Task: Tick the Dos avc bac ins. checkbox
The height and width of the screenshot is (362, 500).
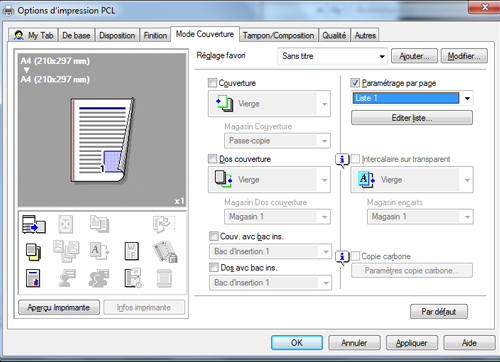Action: [214, 267]
